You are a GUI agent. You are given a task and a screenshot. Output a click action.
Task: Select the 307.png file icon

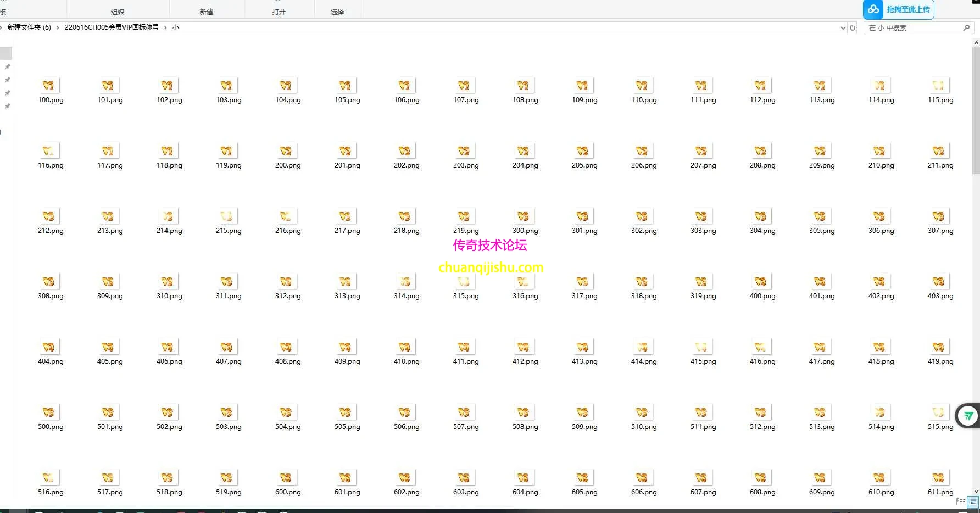(940, 216)
